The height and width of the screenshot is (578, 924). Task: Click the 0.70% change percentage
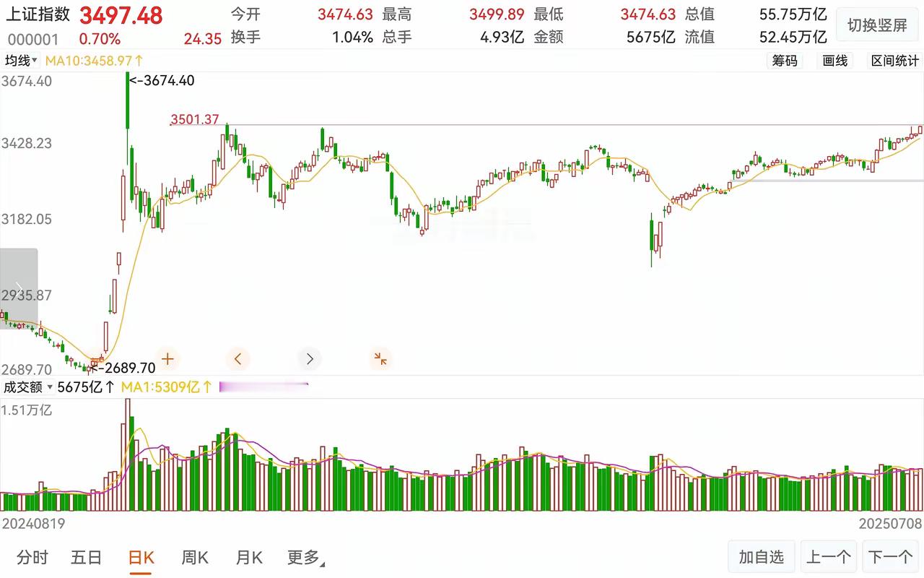(100, 39)
